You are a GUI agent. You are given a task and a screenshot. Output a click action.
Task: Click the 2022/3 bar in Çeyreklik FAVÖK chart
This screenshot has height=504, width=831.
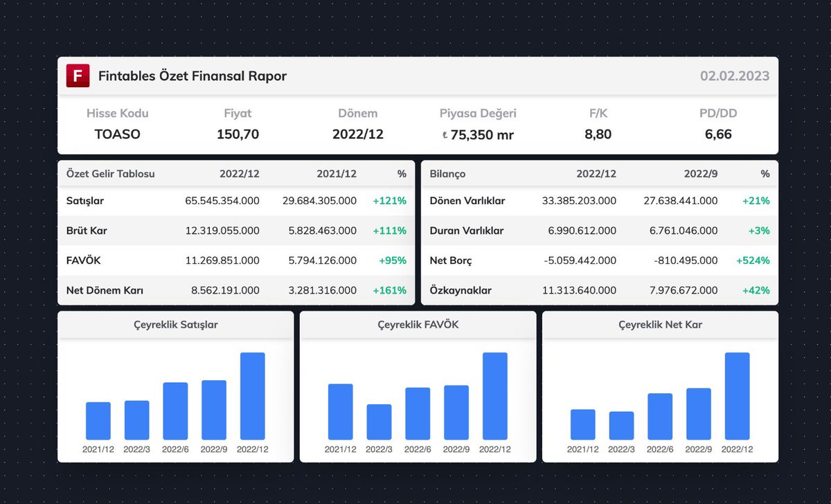click(379, 422)
